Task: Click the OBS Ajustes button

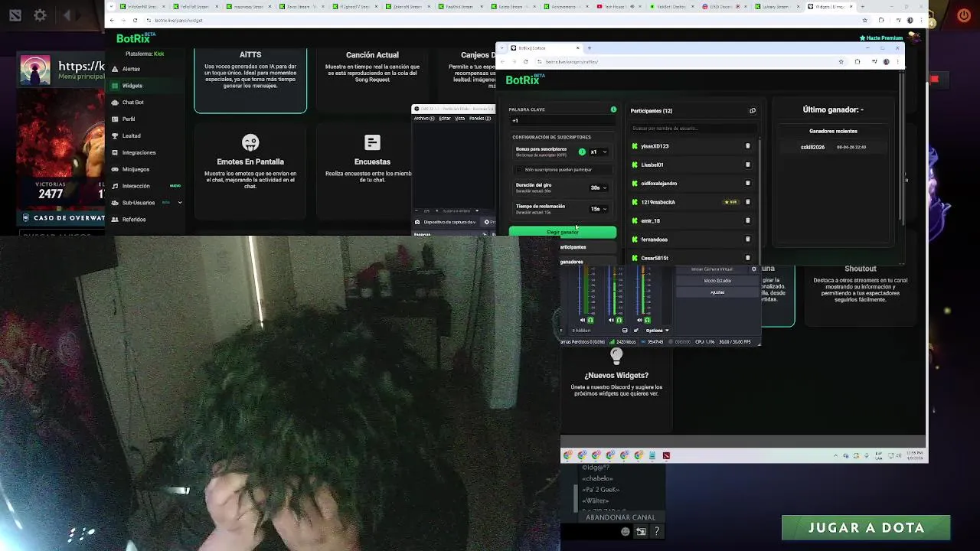Action: point(717,292)
